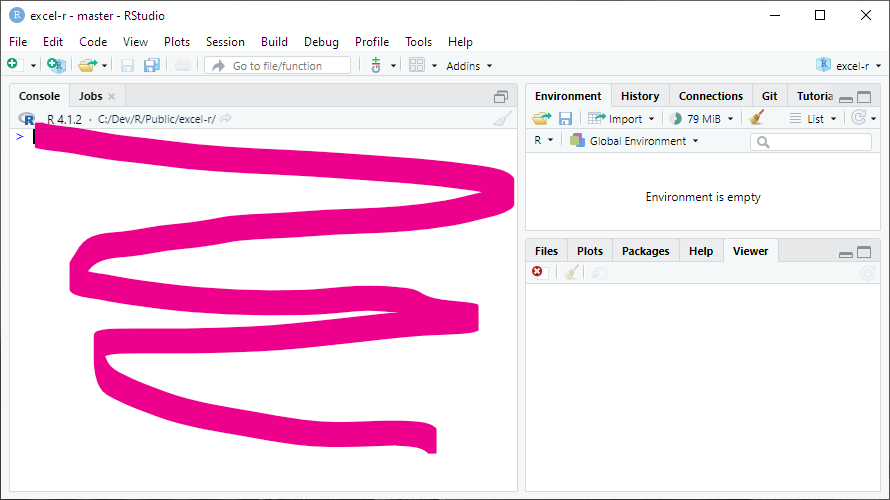Clear all viewer items with broom

click(x=572, y=272)
